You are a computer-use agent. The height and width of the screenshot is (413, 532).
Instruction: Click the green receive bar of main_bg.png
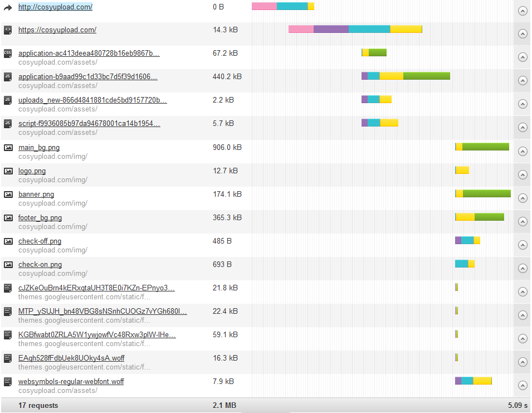pos(486,147)
